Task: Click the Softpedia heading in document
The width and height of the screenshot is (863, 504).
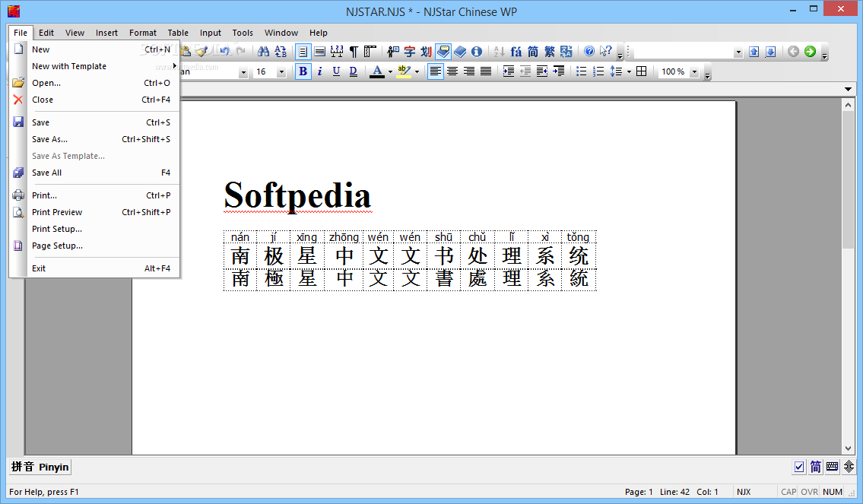Action: (297, 195)
